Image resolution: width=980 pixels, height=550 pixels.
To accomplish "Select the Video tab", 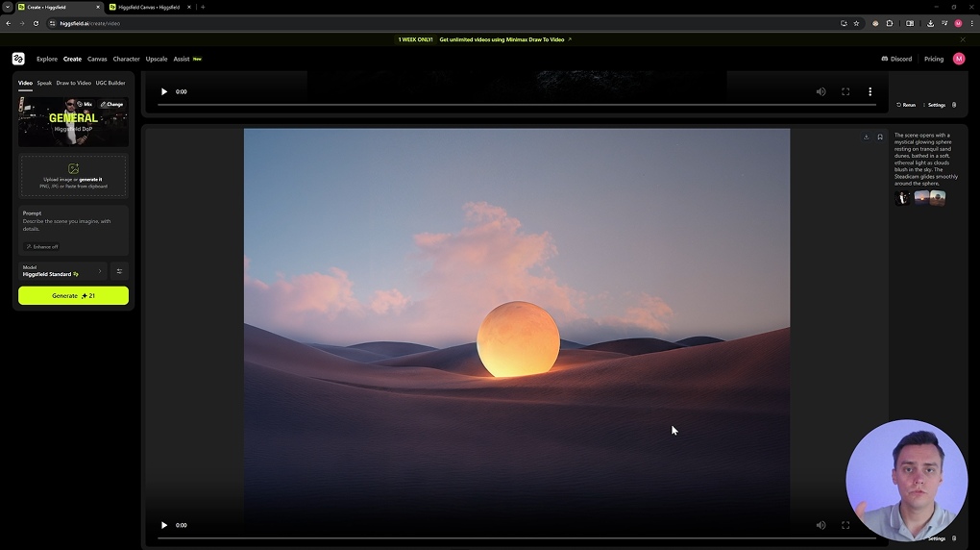I will 25,83.
